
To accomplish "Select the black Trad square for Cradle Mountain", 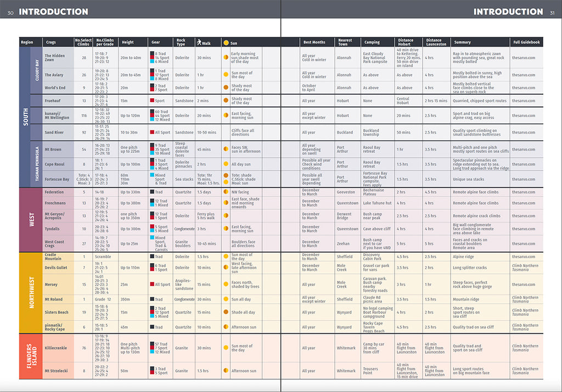I will point(152,257).
